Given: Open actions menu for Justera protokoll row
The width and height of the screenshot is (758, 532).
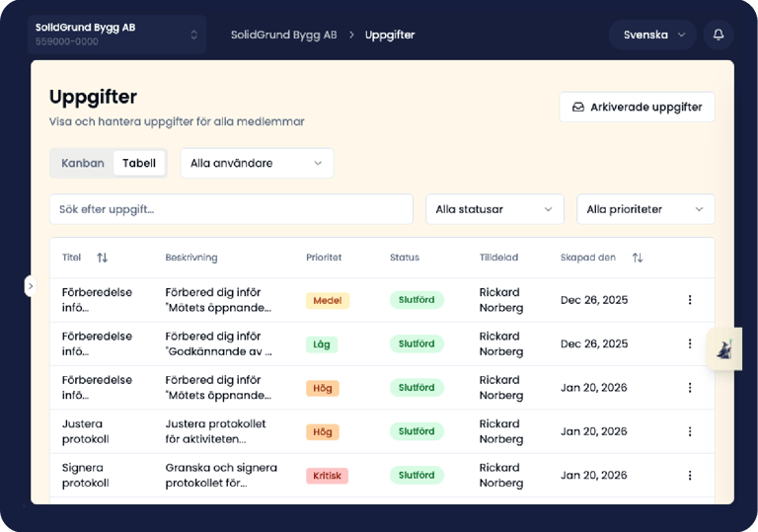Looking at the screenshot, I should coord(690,431).
